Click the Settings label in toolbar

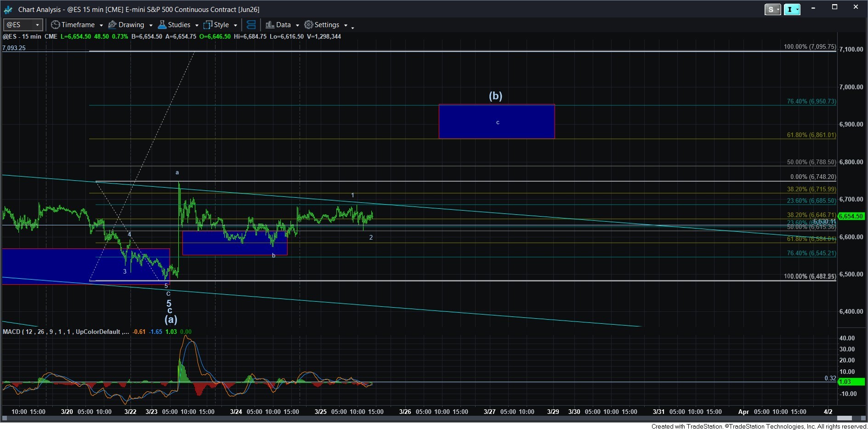point(327,25)
